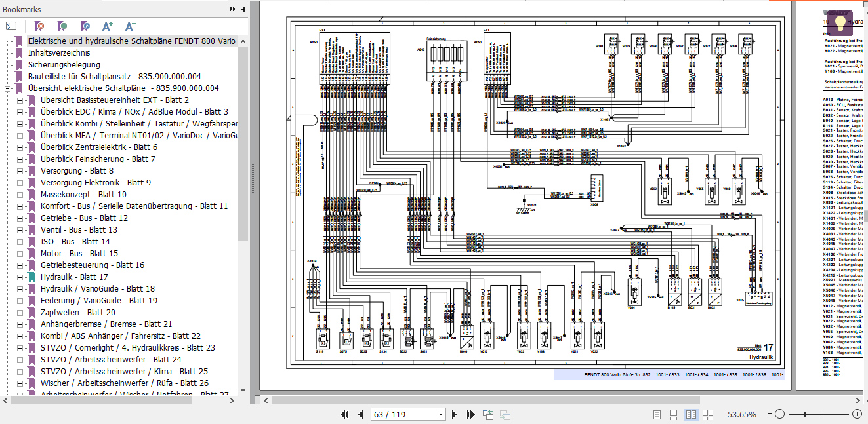Expand Überblick Zentralelektrik - Blatt 6 node

tap(20, 147)
